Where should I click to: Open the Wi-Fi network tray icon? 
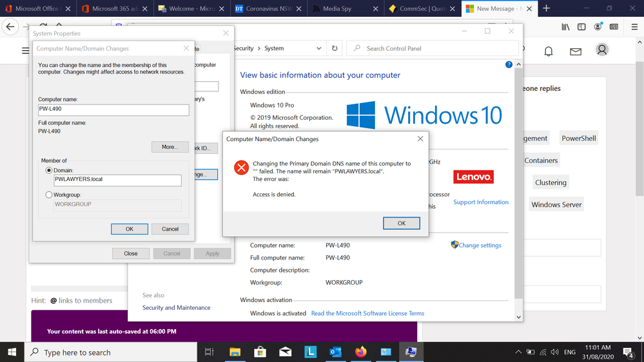[543, 352]
